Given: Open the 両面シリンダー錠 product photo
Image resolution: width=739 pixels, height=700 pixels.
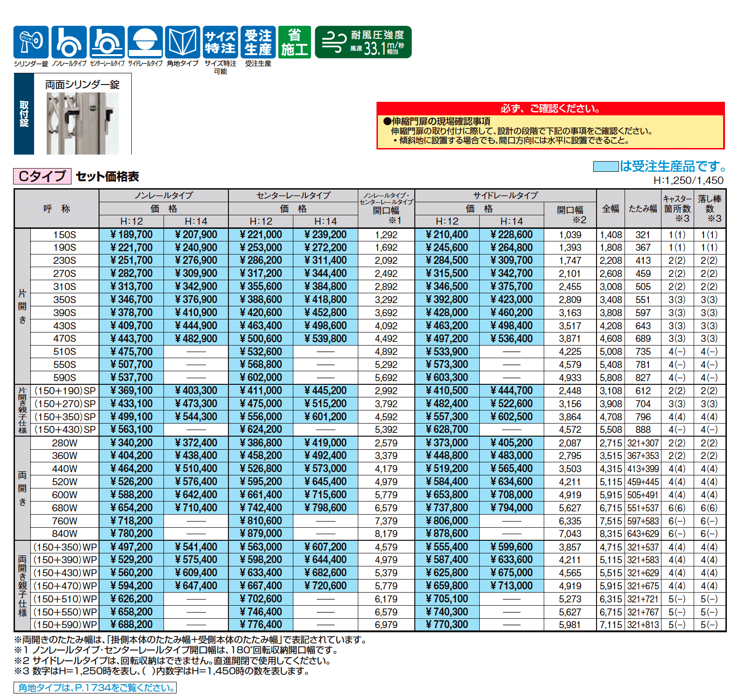Looking at the screenshot, I should (x=83, y=123).
